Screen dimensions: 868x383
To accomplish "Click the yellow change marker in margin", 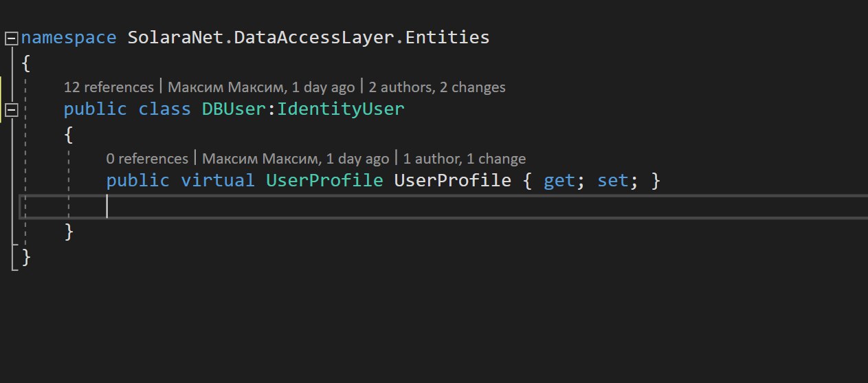I will pyautogui.click(x=1, y=98).
